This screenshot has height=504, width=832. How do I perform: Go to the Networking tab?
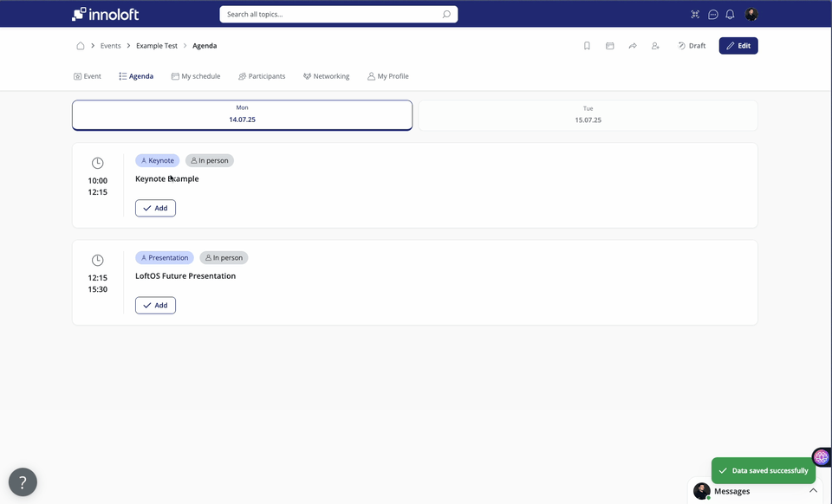click(x=326, y=76)
